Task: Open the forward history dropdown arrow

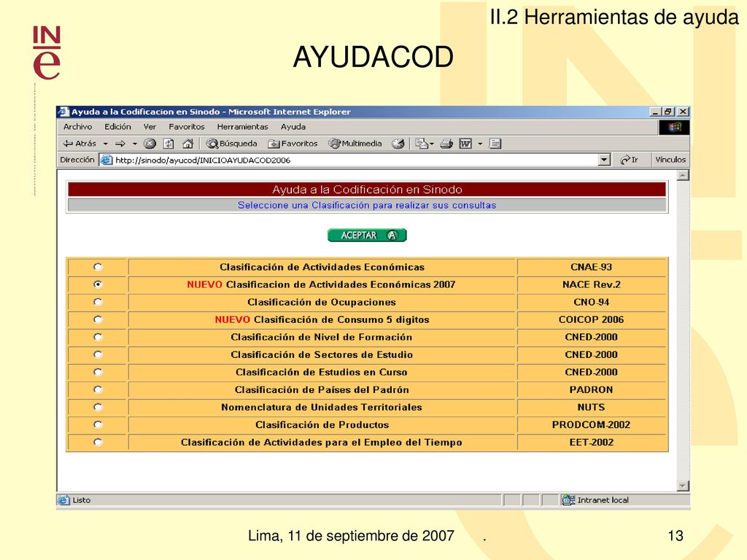Action: pos(135,144)
